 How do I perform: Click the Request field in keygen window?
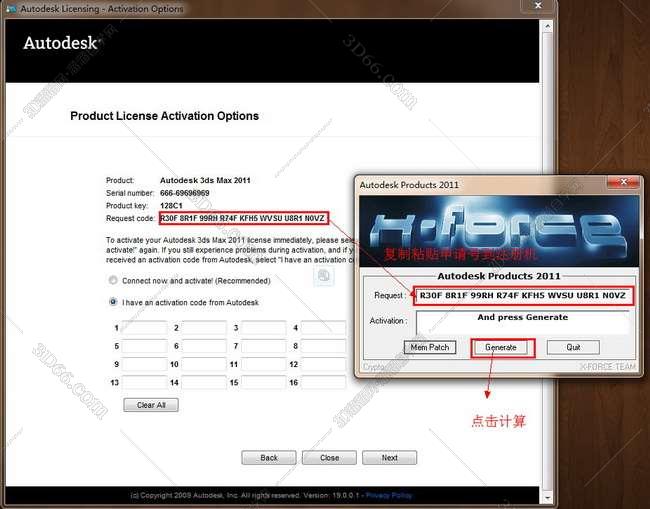point(523,296)
